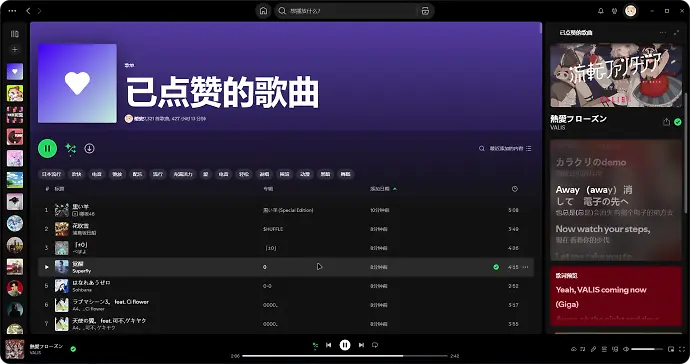Open the miniplayer icon
This screenshot has width=690, height=364.
[x=671, y=349]
